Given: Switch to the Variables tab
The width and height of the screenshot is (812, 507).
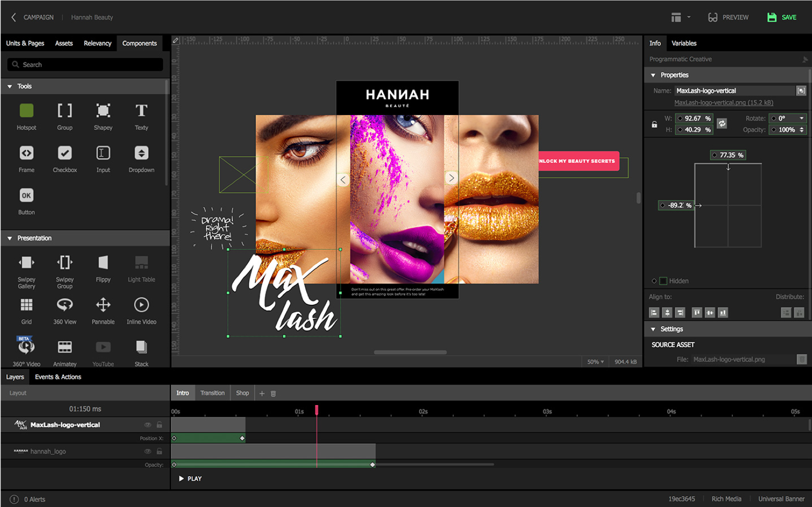Looking at the screenshot, I should click(683, 43).
